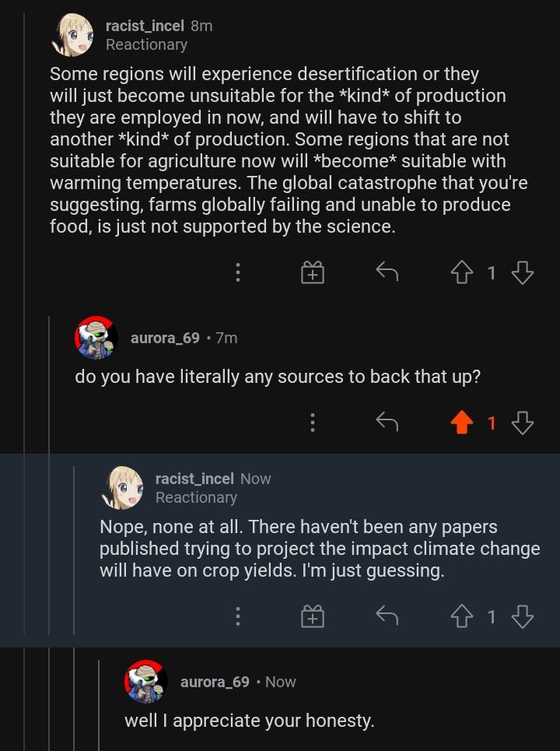Upvote racist_incel's sarcastic reply
This screenshot has width=560, height=751.
click(463, 616)
